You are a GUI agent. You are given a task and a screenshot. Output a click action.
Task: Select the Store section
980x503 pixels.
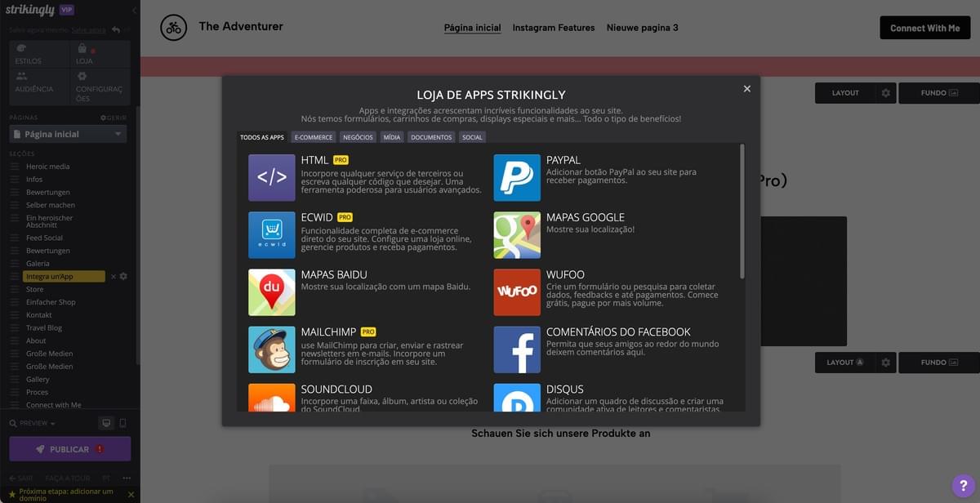(35, 289)
